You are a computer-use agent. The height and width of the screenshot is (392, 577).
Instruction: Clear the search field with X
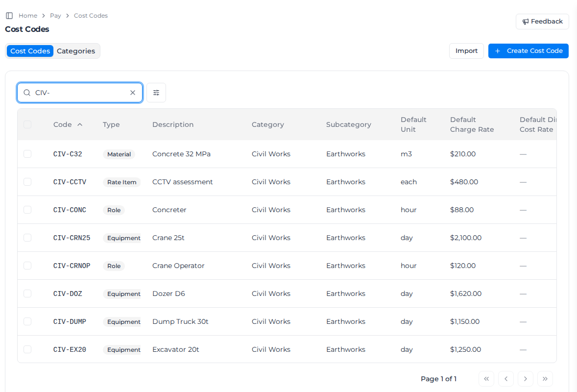click(x=133, y=93)
